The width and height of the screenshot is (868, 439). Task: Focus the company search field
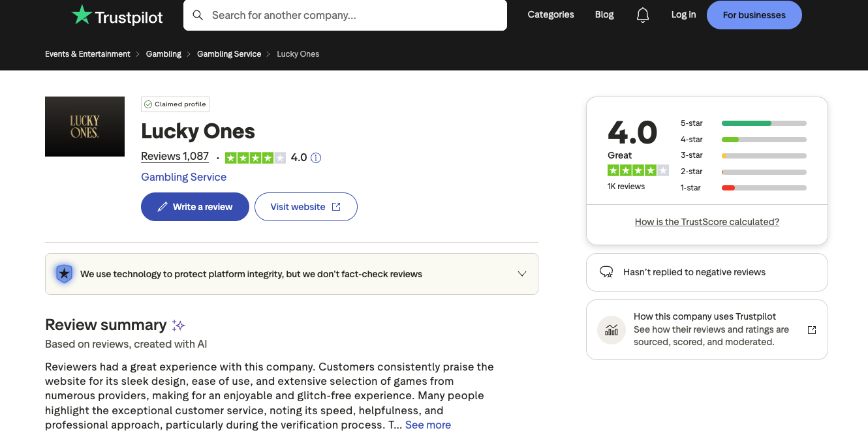click(352, 15)
